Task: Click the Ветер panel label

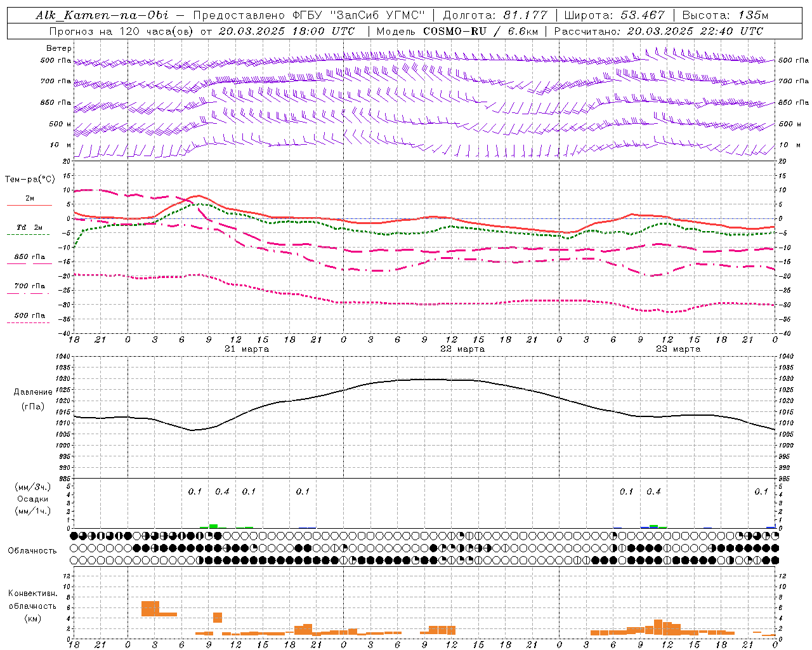Action: point(59,48)
